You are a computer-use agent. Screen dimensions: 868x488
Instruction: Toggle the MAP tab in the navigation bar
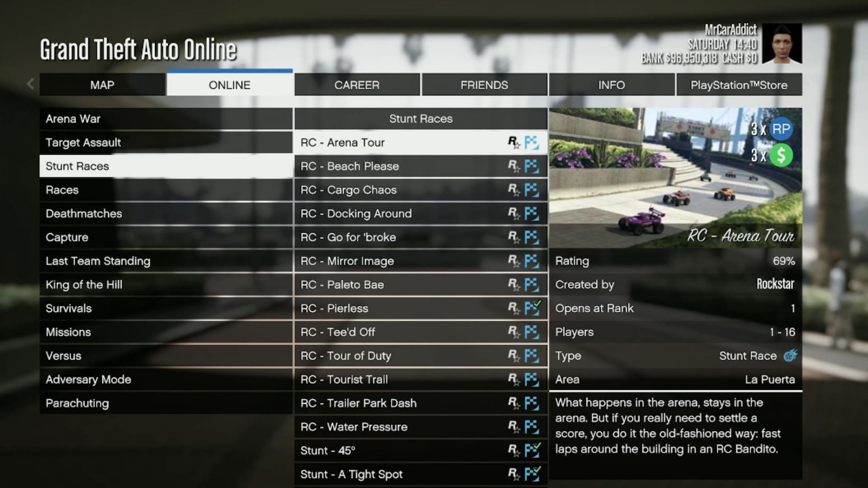coord(103,84)
